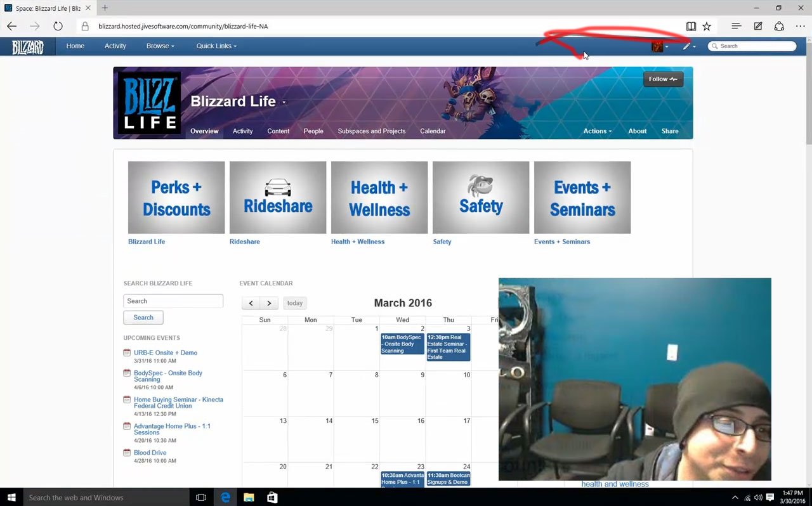812x506 pixels.
Task: Open the create pencil menu
Action: click(x=689, y=46)
